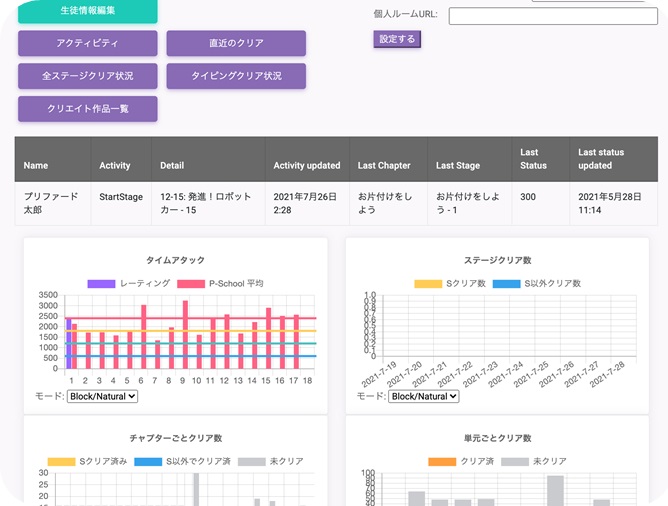Focus the 個人ルームURL text field
Viewport: 668px width, 506px height.
[553, 16]
